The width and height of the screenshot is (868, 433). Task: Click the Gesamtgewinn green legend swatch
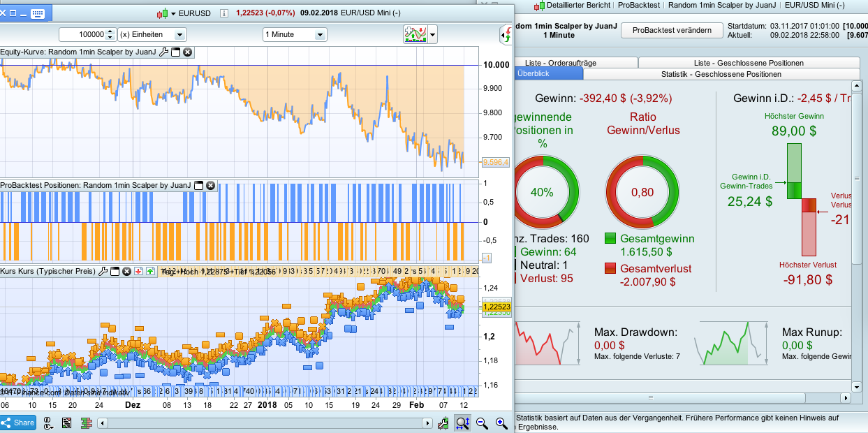click(x=610, y=239)
